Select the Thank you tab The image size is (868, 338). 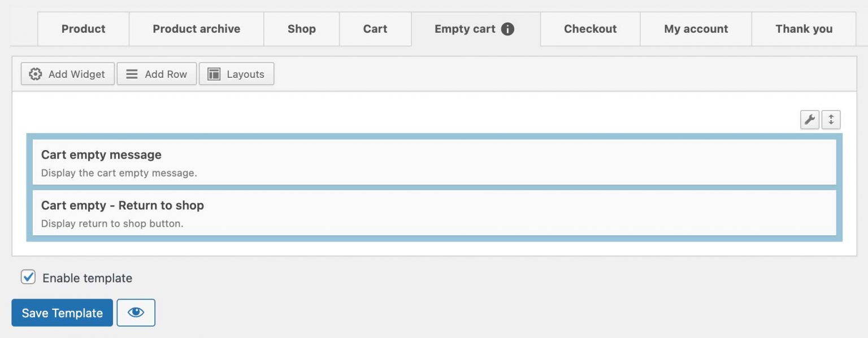(x=803, y=29)
